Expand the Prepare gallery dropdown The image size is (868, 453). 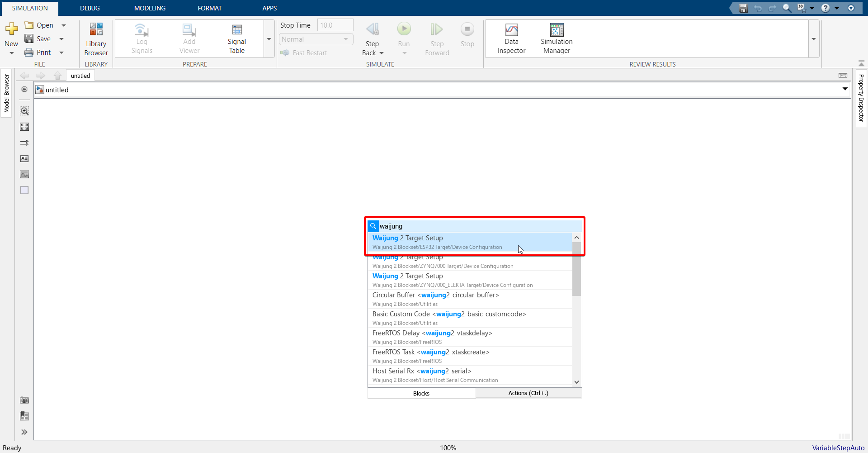tap(269, 39)
